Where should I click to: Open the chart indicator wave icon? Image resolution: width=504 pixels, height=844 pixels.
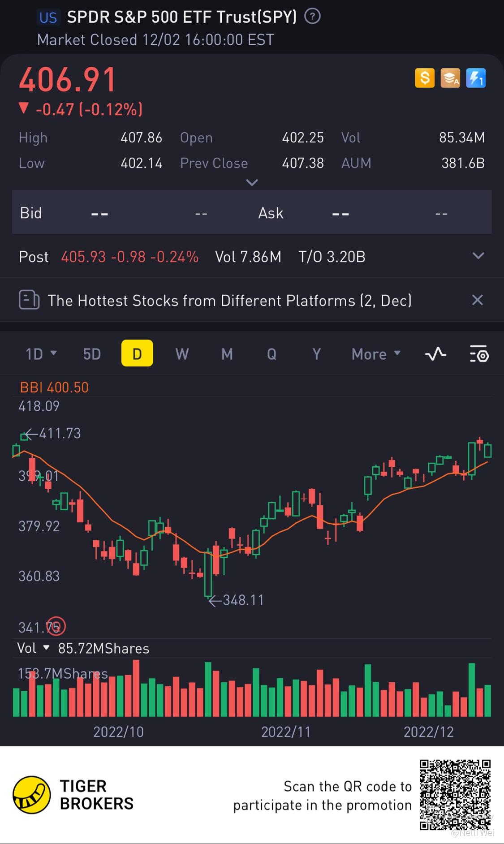[x=435, y=354]
